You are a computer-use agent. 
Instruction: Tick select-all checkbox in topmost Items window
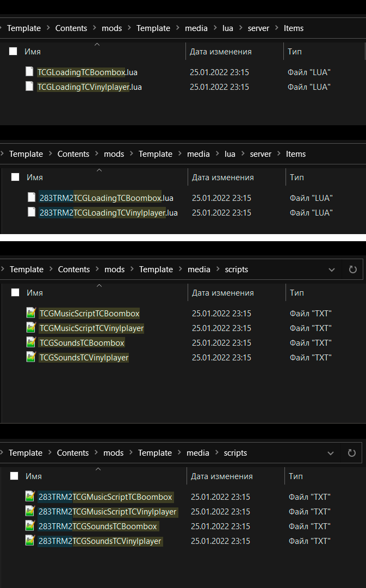[x=13, y=52]
